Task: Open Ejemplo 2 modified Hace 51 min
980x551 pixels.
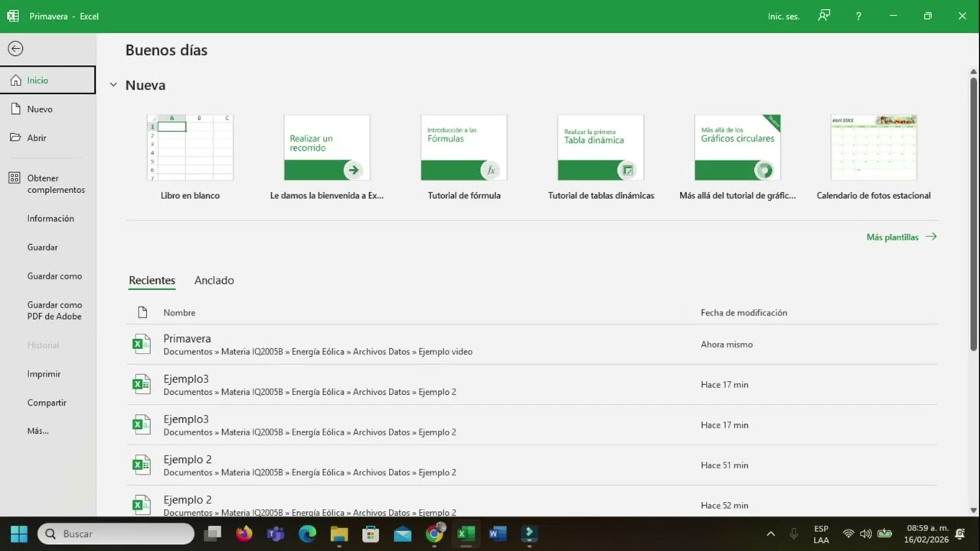Action: point(531,465)
